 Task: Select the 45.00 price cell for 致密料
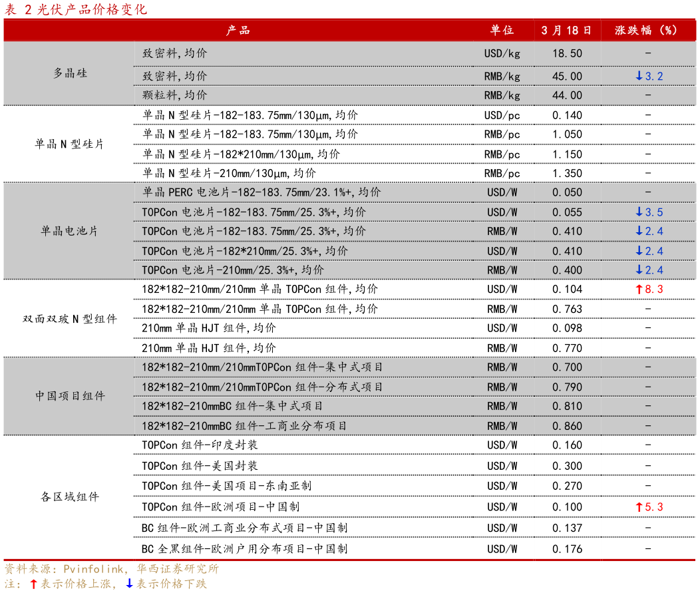pyautogui.click(x=566, y=76)
